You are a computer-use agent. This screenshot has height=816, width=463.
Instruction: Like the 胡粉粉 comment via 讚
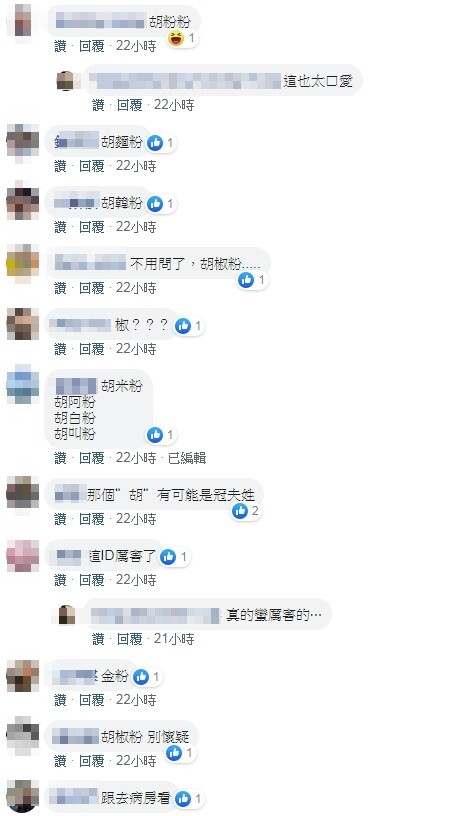tap(60, 46)
